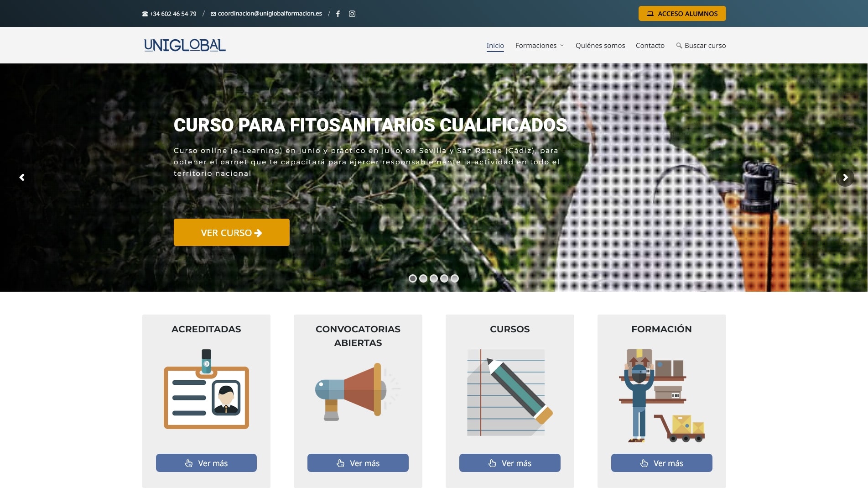Image resolution: width=868 pixels, height=493 pixels.
Task: Click the Formaciones chevron arrow
Action: click(562, 45)
